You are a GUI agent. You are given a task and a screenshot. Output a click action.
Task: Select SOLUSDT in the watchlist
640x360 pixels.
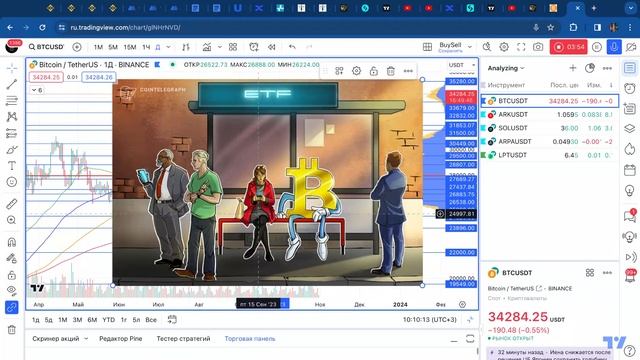point(549,128)
